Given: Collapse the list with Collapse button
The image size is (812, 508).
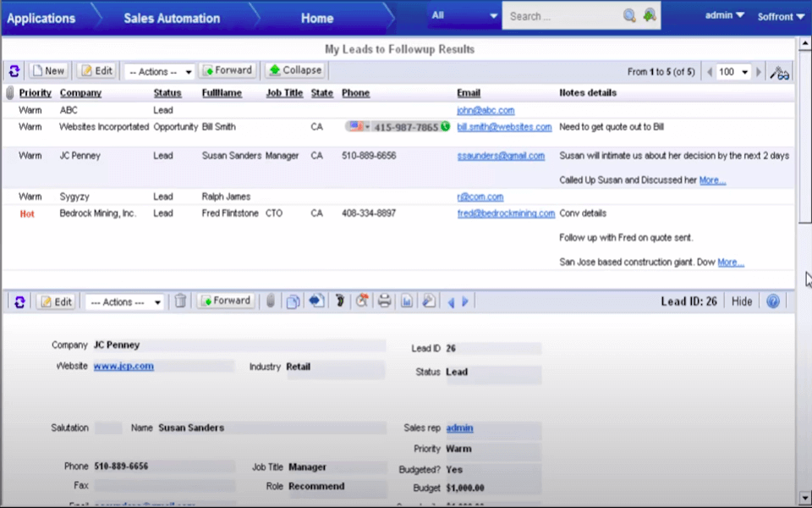Looking at the screenshot, I should (x=295, y=70).
